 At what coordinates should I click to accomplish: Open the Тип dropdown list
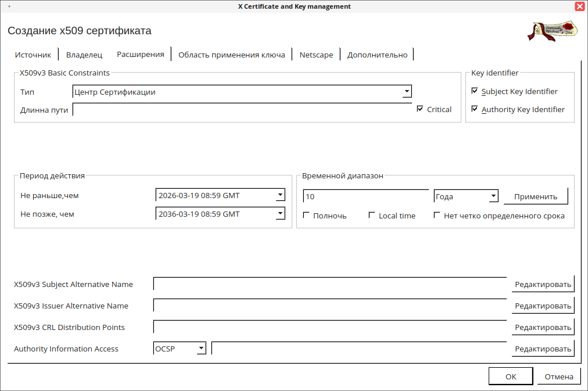[407, 92]
